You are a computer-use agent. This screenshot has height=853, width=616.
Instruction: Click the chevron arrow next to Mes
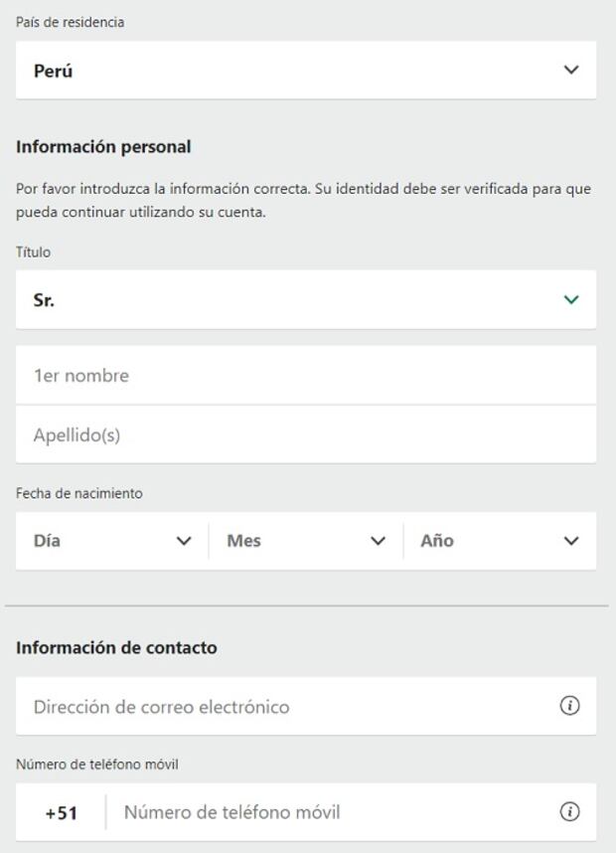[x=378, y=541]
